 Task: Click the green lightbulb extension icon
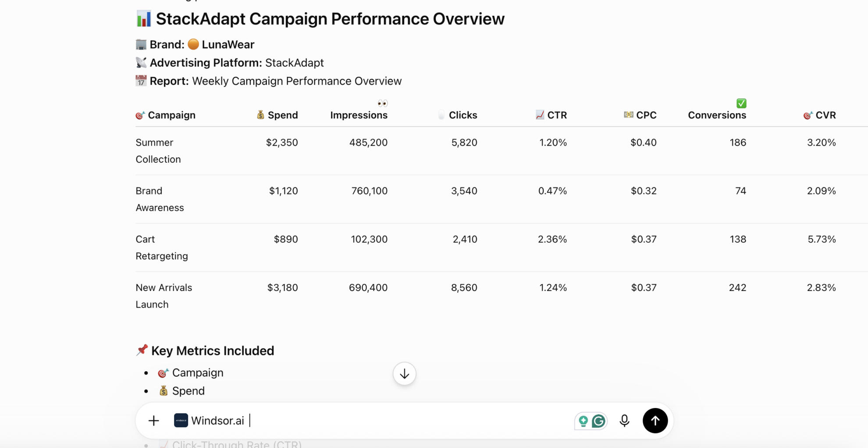583,421
